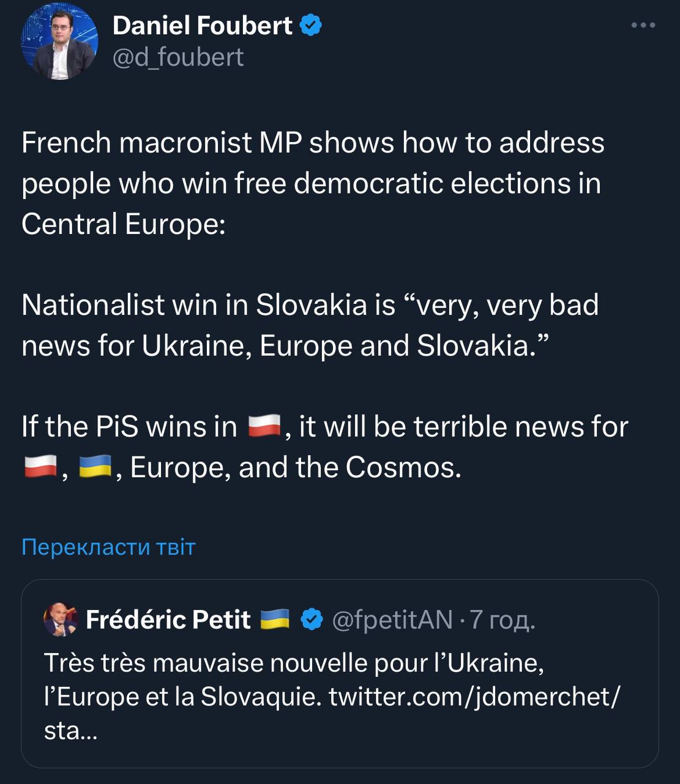
Task: Open the three-dot more options menu
Action: pos(643,25)
